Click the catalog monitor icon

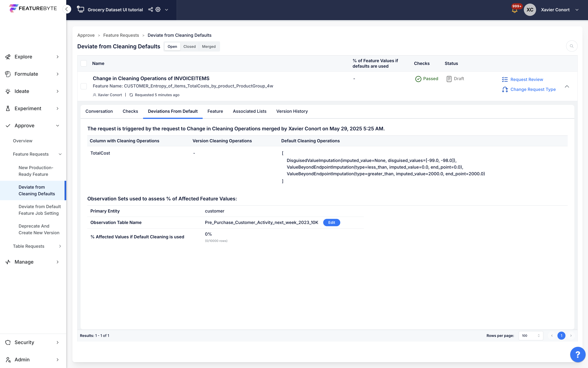click(x=80, y=10)
